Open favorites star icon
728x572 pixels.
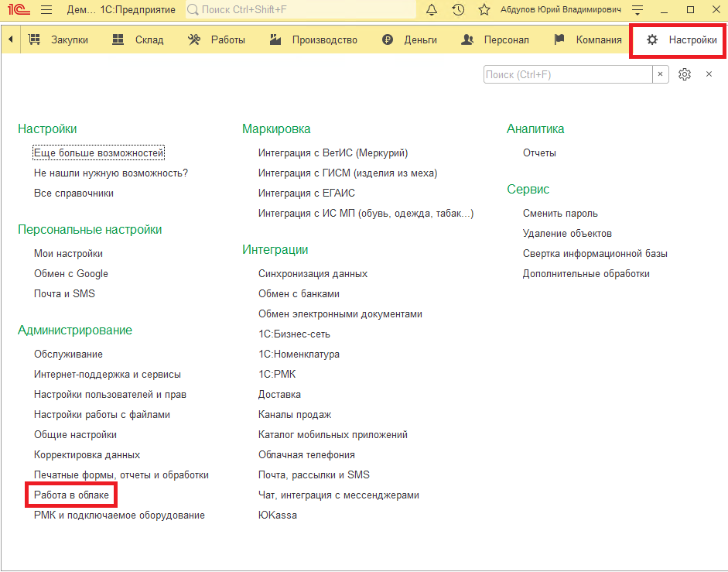tap(484, 9)
